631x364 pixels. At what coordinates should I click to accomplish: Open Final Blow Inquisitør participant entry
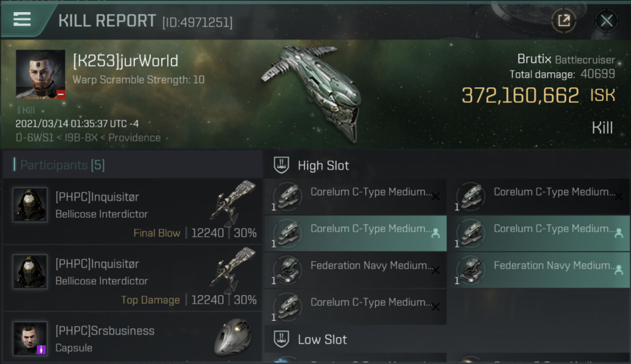coord(132,211)
